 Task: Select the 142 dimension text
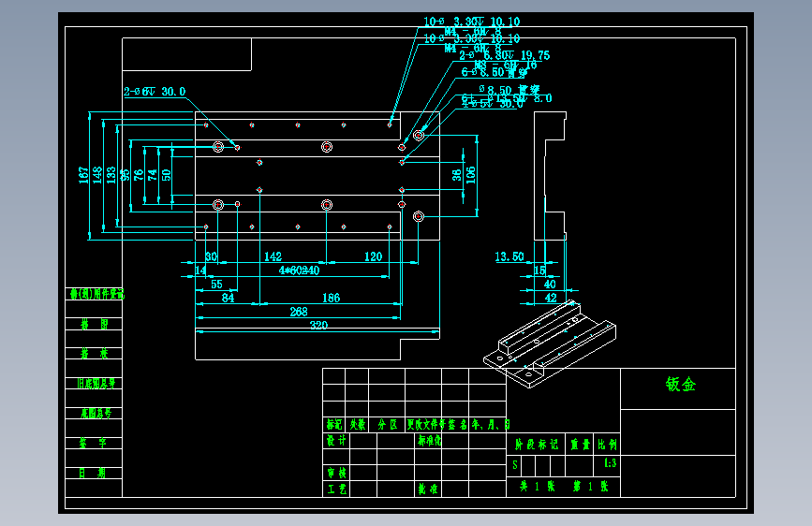coord(273,256)
